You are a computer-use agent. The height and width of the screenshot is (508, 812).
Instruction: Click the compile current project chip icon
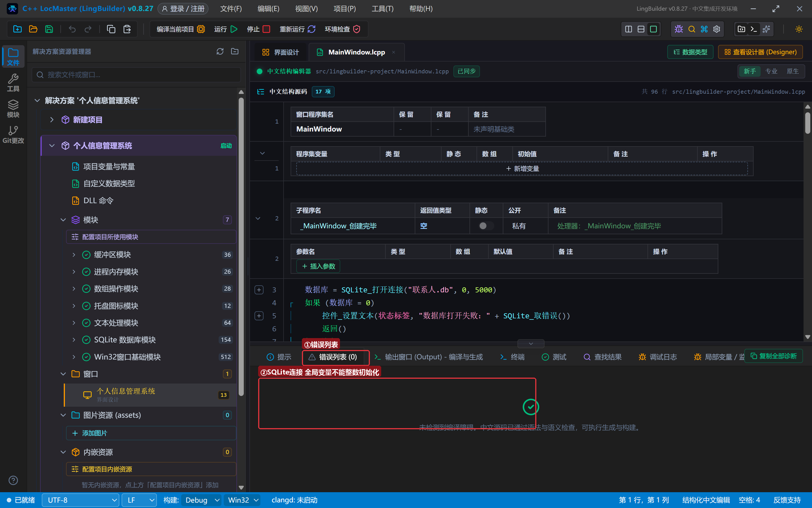click(201, 29)
